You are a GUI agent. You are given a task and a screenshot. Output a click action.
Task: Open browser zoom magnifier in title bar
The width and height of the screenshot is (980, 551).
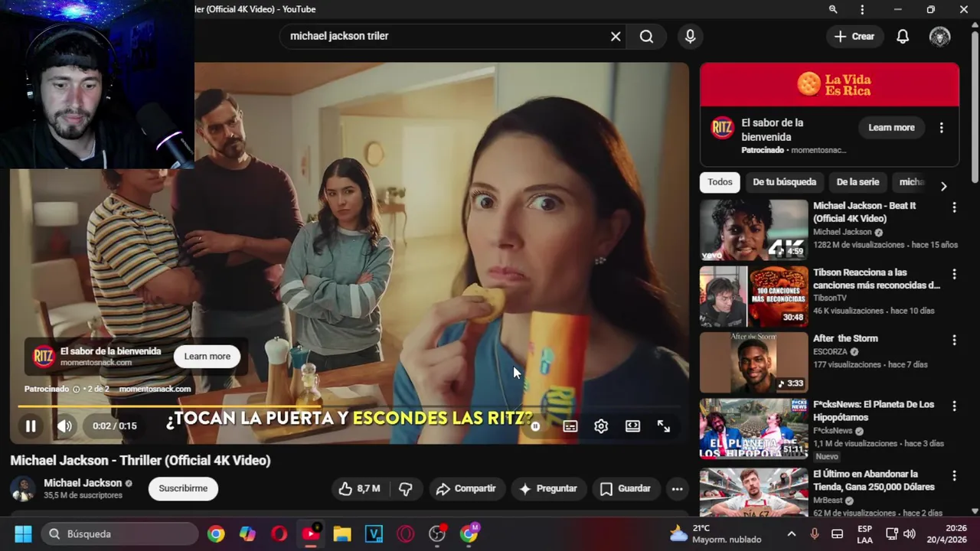[833, 9]
